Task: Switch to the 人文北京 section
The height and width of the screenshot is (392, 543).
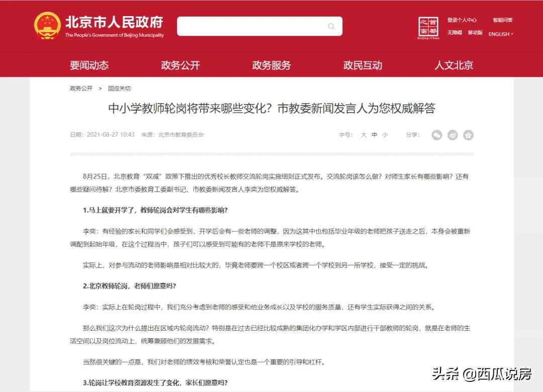Action: [453, 65]
